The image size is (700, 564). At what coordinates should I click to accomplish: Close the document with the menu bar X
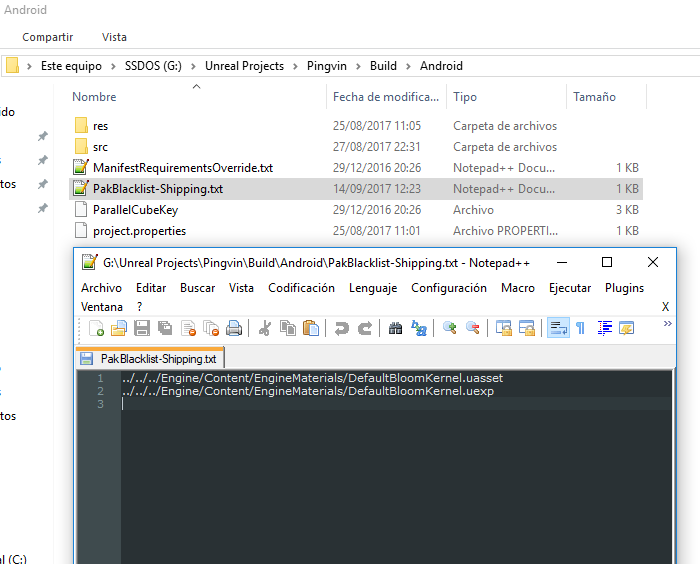click(x=665, y=307)
